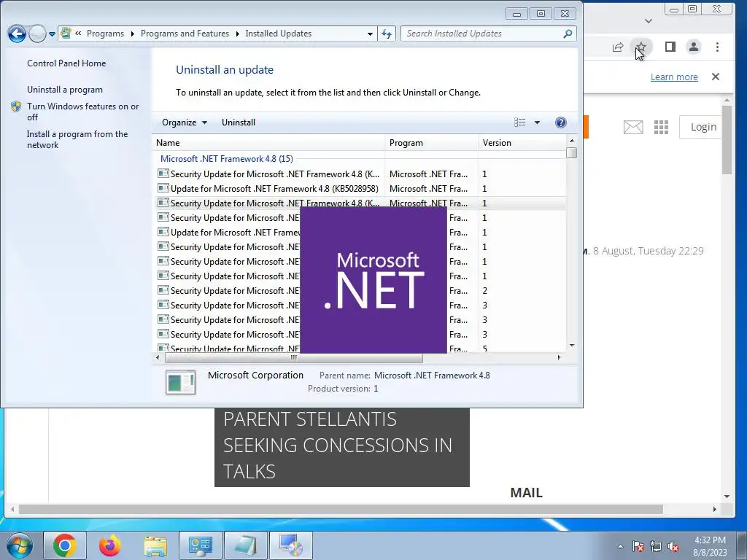Open Uninstall a program link
Image resolution: width=747 pixels, height=560 pixels.
point(65,90)
